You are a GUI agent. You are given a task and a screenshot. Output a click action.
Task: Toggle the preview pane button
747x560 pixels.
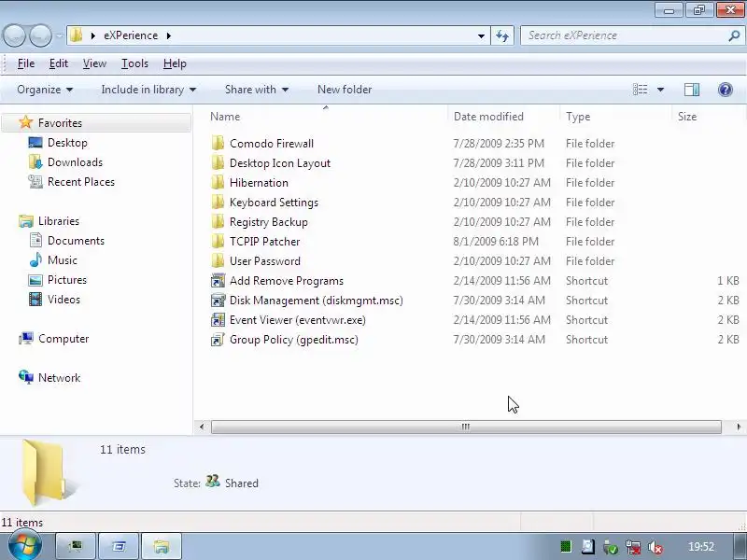pos(692,90)
